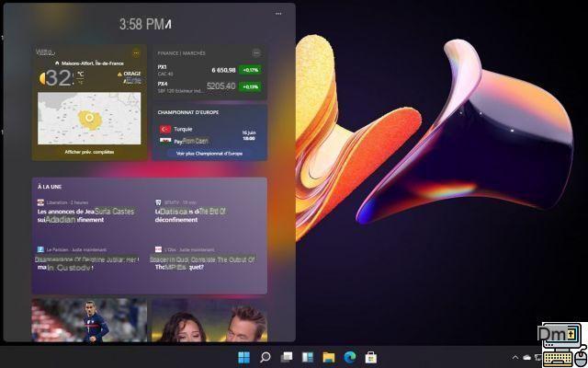Click Afficher prév. complètes link
Viewport: 588px width, 368px height.
(89, 152)
